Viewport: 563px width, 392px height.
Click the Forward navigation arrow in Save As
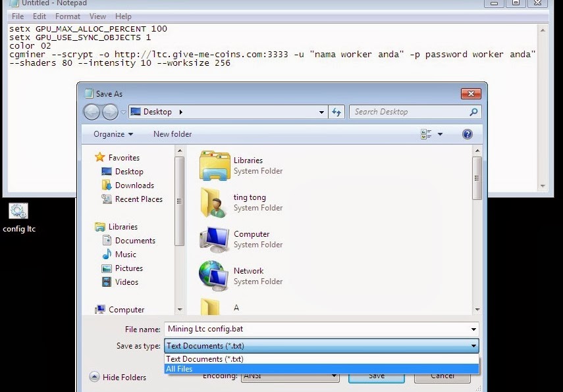[x=110, y=112]
